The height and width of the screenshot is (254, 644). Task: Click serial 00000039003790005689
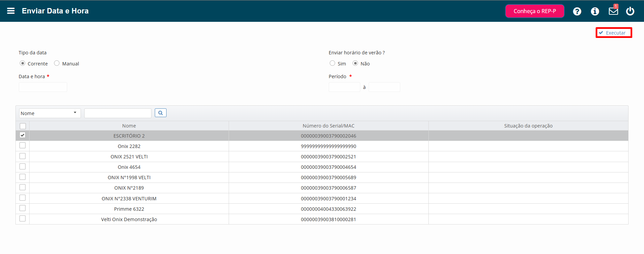(328, 177)
